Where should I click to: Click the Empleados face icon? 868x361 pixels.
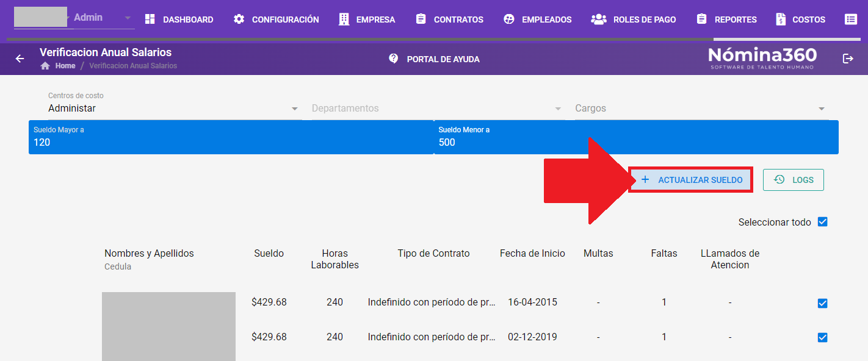(509, 20)
